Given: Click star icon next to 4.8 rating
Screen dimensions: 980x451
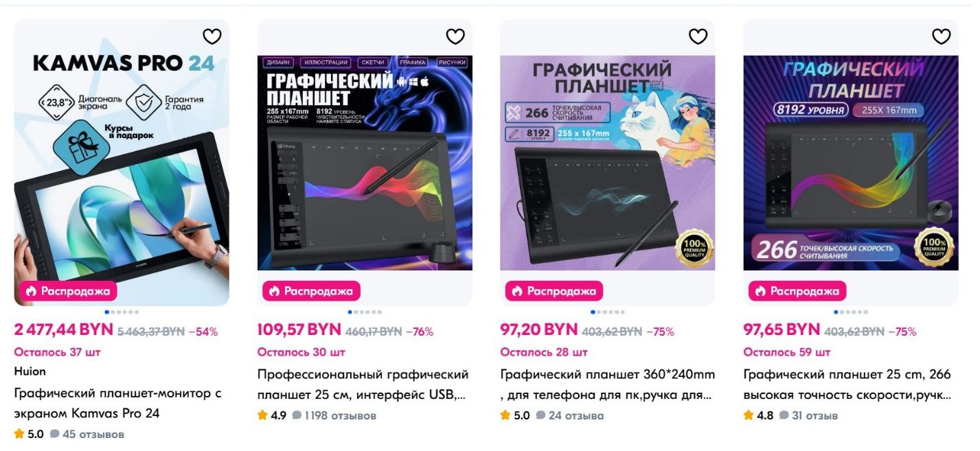Looking at the screenshot, I should tap(749, 415).
